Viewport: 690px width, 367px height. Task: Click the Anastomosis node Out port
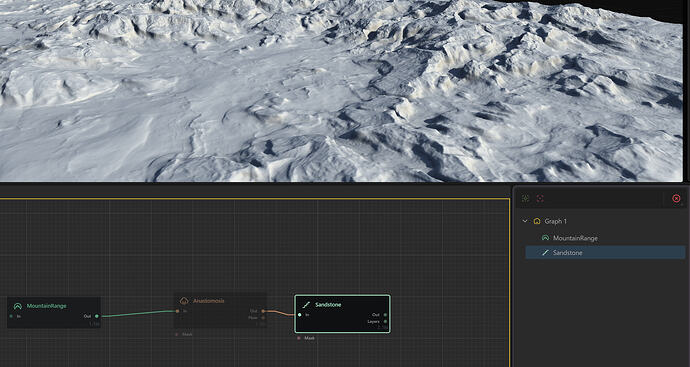(x=263, y=311)
